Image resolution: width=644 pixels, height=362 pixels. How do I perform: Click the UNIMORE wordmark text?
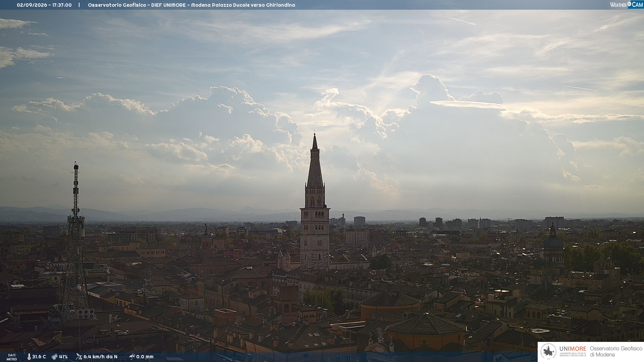tap(573, 349)
